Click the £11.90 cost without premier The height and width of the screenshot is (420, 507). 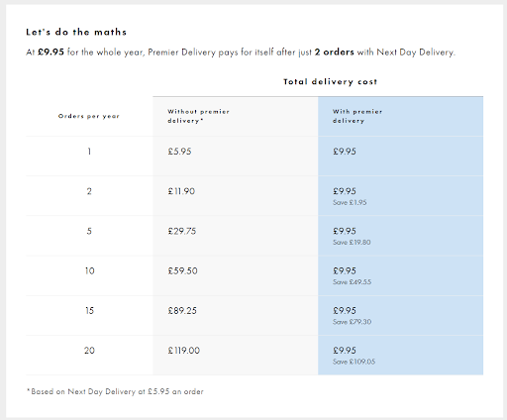point(181,191)
